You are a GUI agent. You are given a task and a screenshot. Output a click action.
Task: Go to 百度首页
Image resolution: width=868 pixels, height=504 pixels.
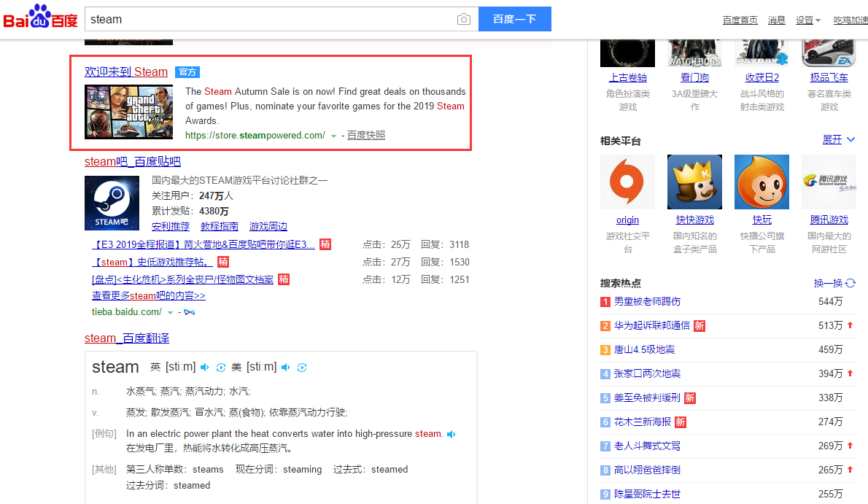740,20
